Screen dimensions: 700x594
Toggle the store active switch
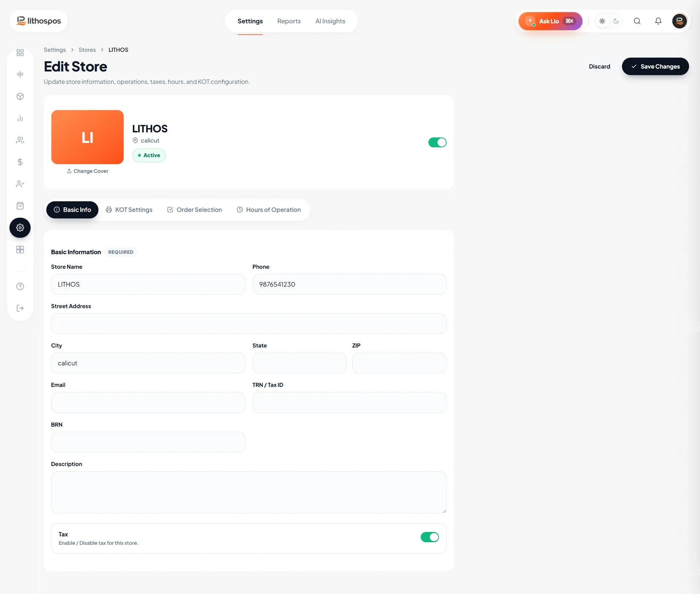[x=437, y=142]
